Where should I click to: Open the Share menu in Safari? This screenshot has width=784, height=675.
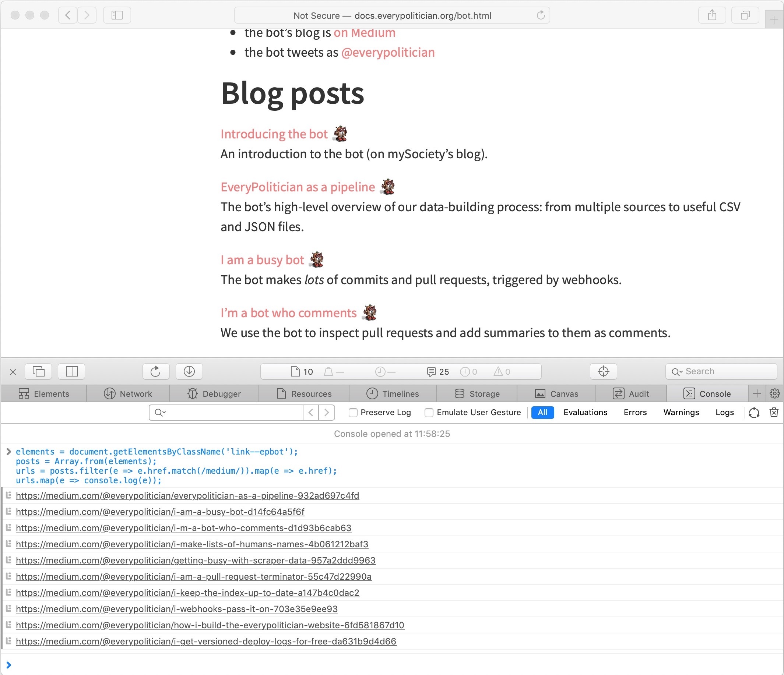[712, 15]
